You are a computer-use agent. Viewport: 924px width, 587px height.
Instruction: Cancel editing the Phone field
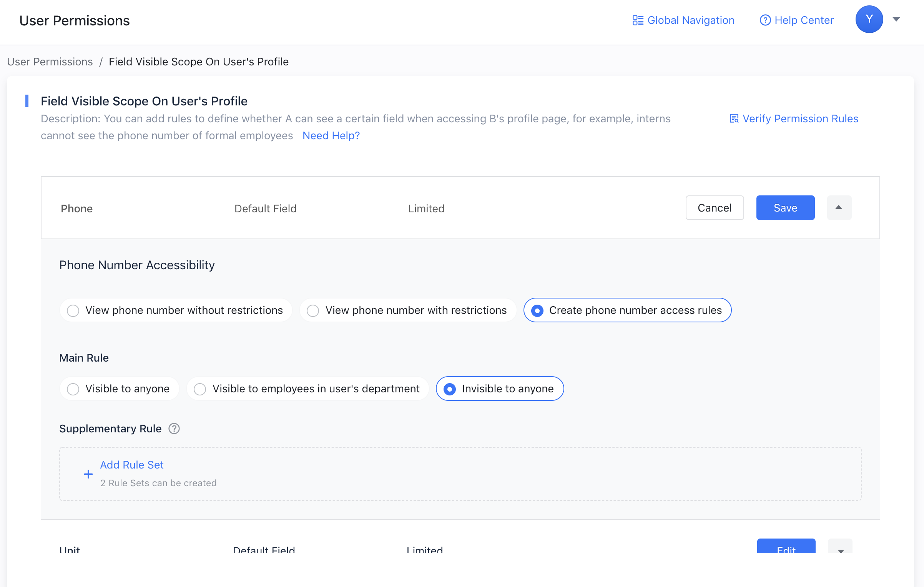715,208
